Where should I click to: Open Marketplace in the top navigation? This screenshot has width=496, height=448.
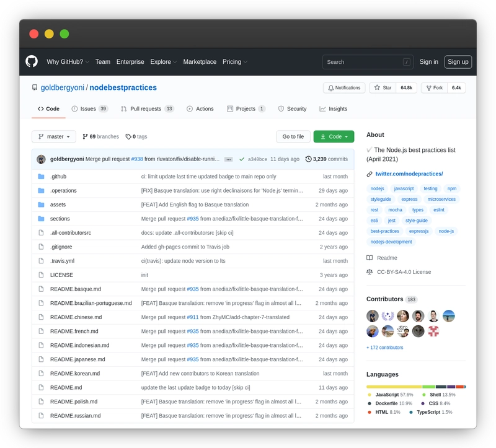(x=200, y=61)
